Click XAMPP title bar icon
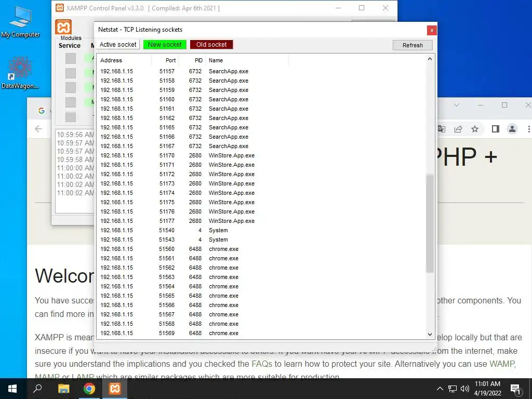The width and height of the screenshot is (532, 399). 60,8
